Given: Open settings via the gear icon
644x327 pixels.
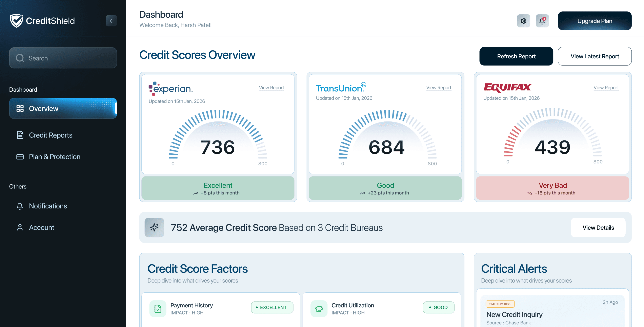Looking at the screenshot, I should coord(524,21).
